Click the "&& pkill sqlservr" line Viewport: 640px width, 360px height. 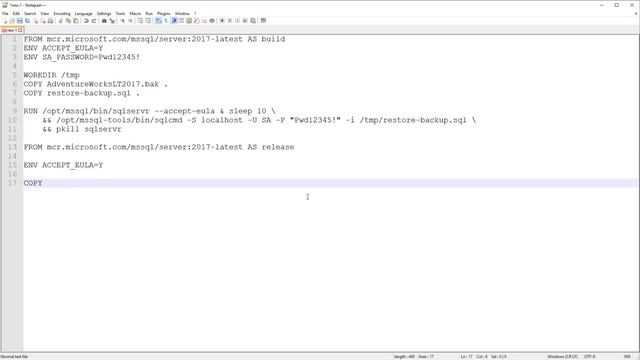point(82,129)
